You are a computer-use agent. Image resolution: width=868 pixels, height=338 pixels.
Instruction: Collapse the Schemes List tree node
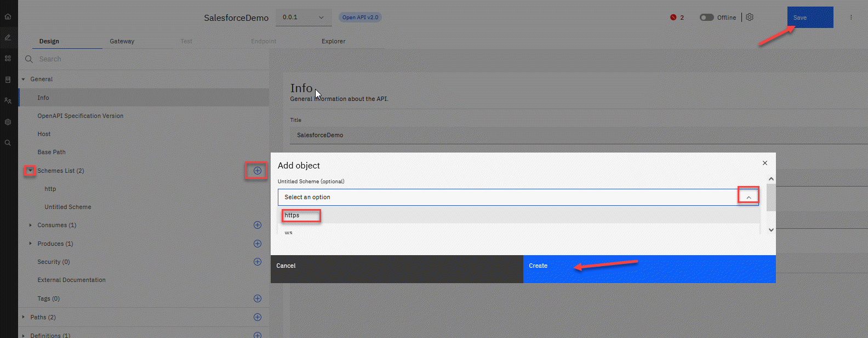[x=30, y=171]
